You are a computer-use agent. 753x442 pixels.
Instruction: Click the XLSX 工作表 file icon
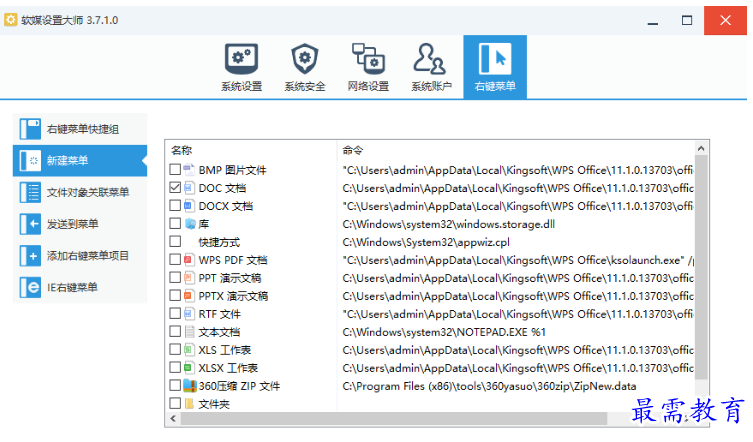tap(189, 368)
